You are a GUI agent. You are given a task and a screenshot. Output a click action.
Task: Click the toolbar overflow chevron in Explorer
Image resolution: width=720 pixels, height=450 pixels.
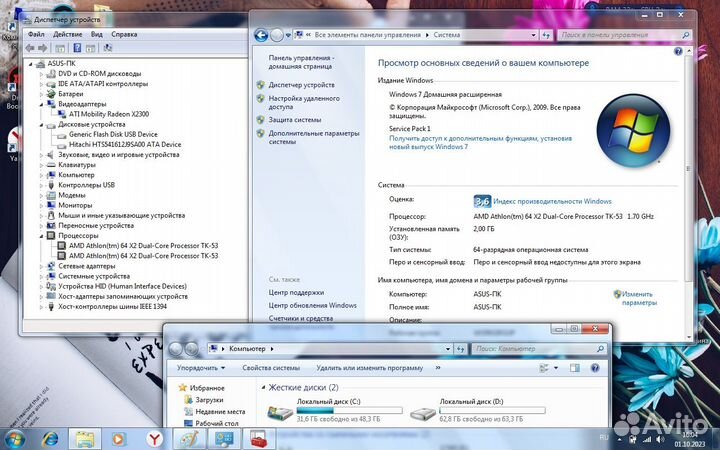pos(438,367)
